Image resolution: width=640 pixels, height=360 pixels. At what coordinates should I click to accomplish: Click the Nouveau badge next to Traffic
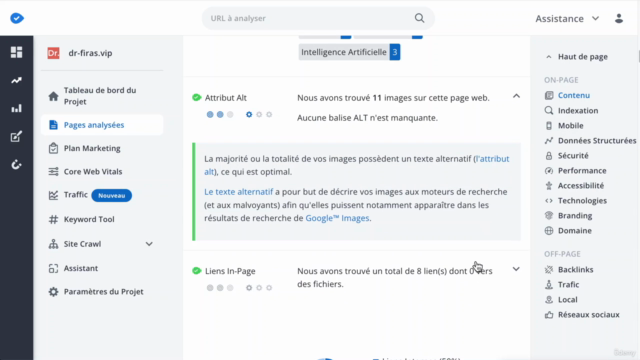click(111, 196)
